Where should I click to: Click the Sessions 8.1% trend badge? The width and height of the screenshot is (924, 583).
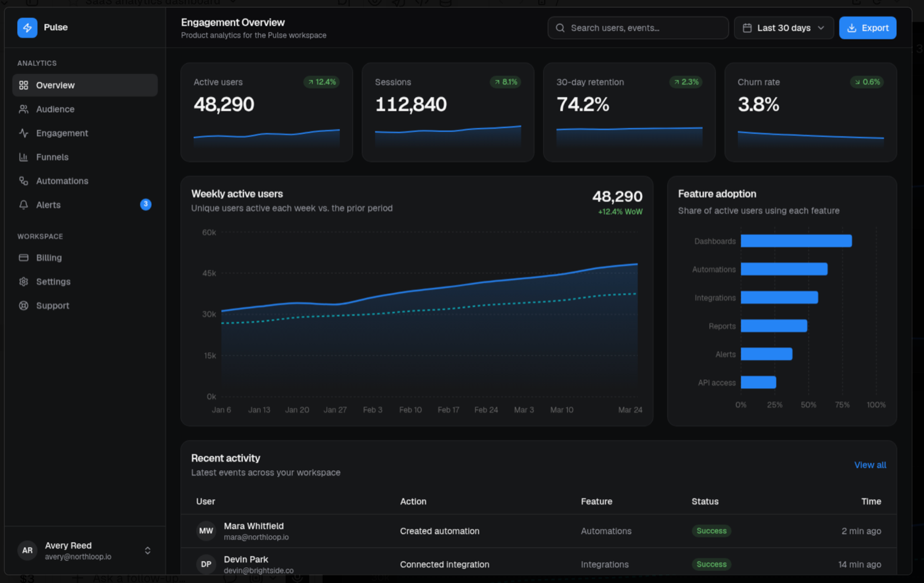pyautogui.click(x=505, y=82)
